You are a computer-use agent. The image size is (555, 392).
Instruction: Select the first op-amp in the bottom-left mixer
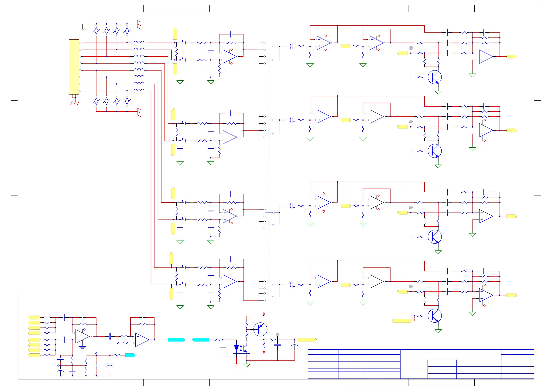coord(83,336)
